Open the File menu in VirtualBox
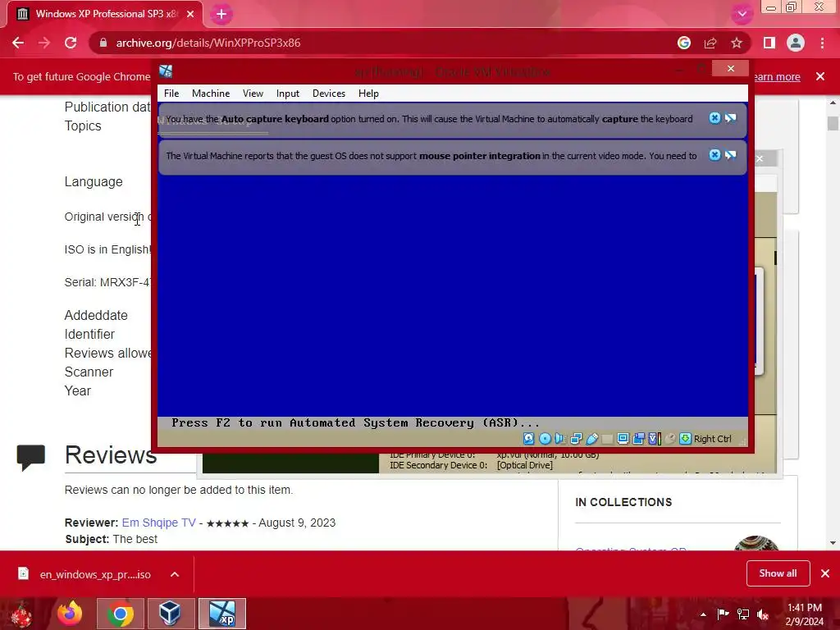840x630 pixels. coord(171,94)
